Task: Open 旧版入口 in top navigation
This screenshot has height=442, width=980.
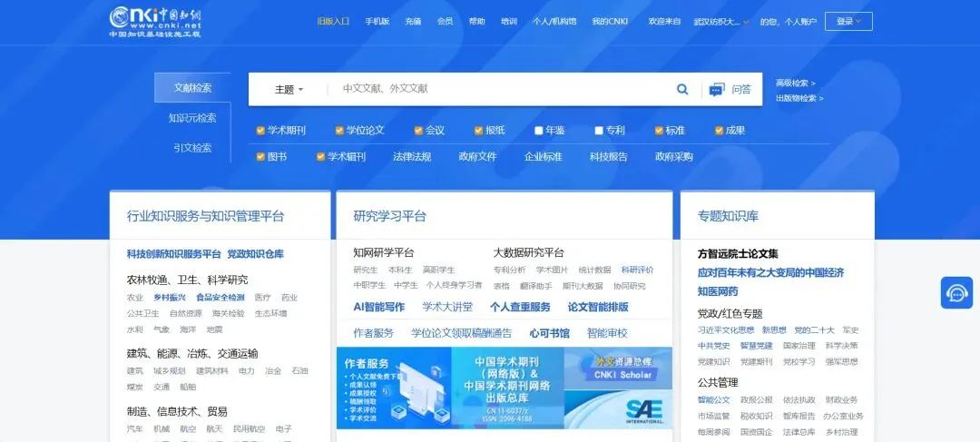Action: [333, 21]
